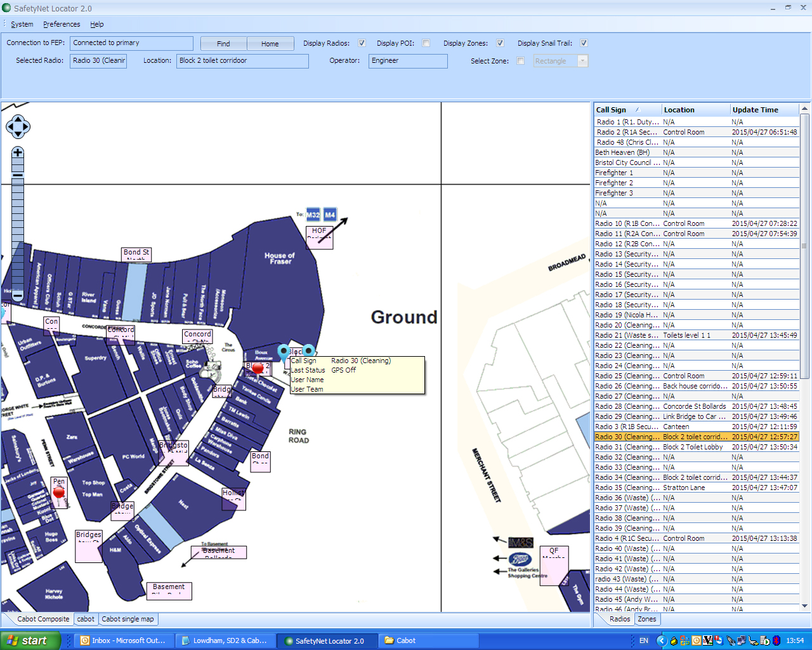
Task: Click the radio list scroll down arrow
Action: point(804,606)
